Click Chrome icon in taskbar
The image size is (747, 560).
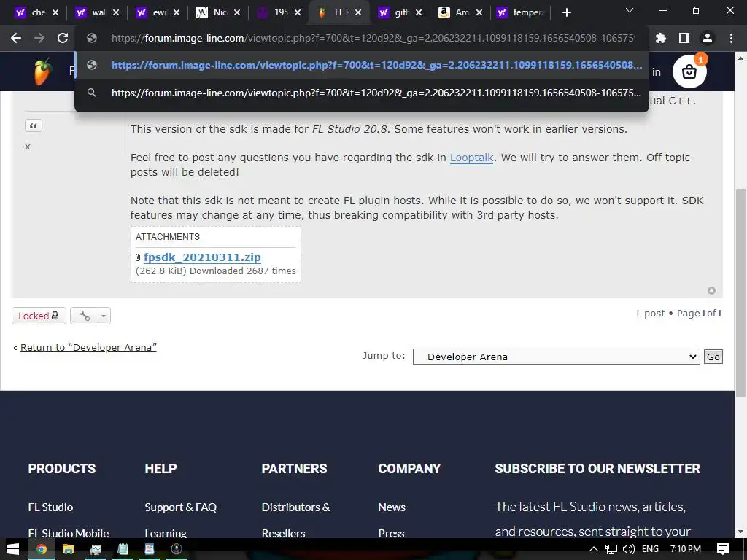click(x=42, y=549)
